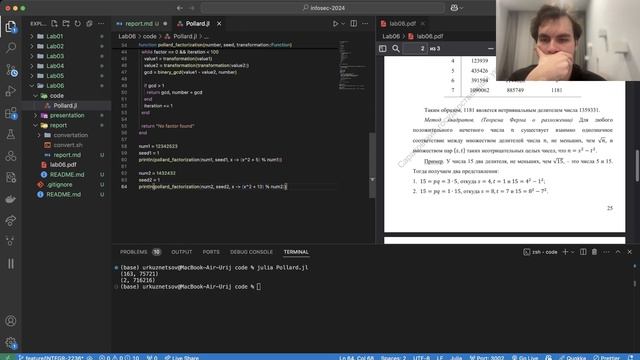The height and width of the screenshot is (360, 640).
Task: Open new terminal profile dropdown arrow
Action: [572, 252]
